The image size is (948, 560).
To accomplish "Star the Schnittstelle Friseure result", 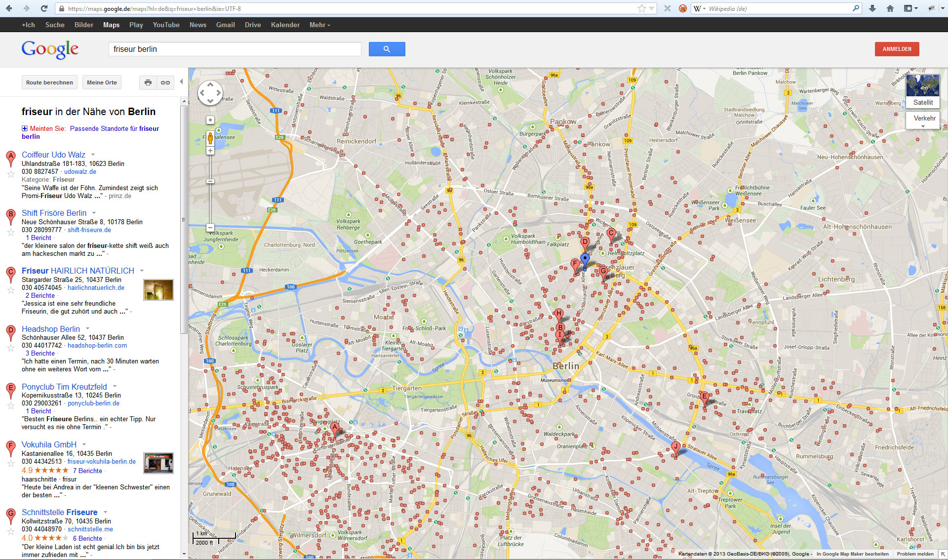I will pos(10,531).
